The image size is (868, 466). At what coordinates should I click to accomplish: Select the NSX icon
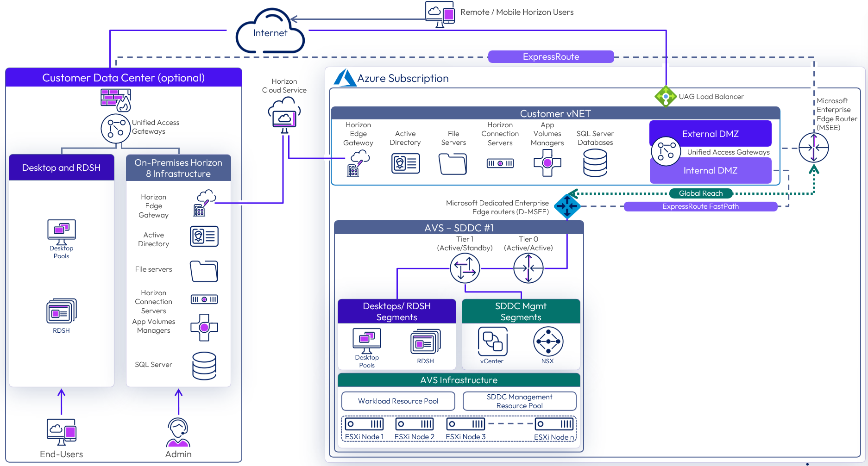click(548, 342)
